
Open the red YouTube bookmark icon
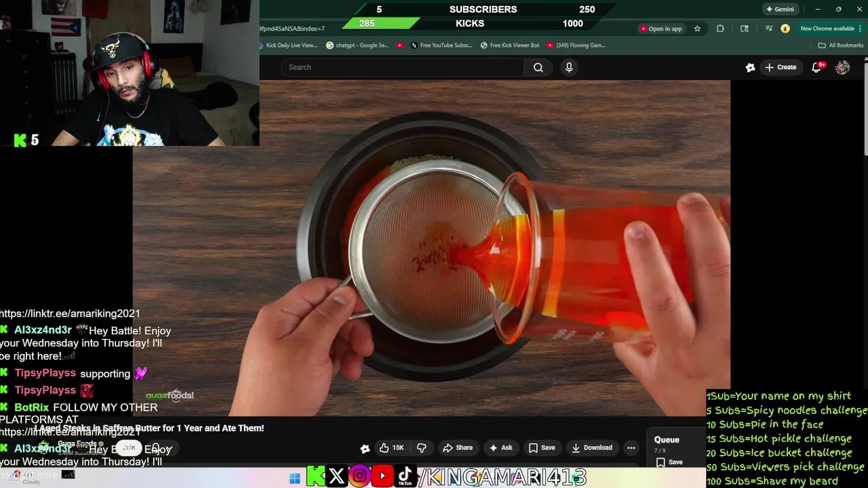[x=400, y=45]
